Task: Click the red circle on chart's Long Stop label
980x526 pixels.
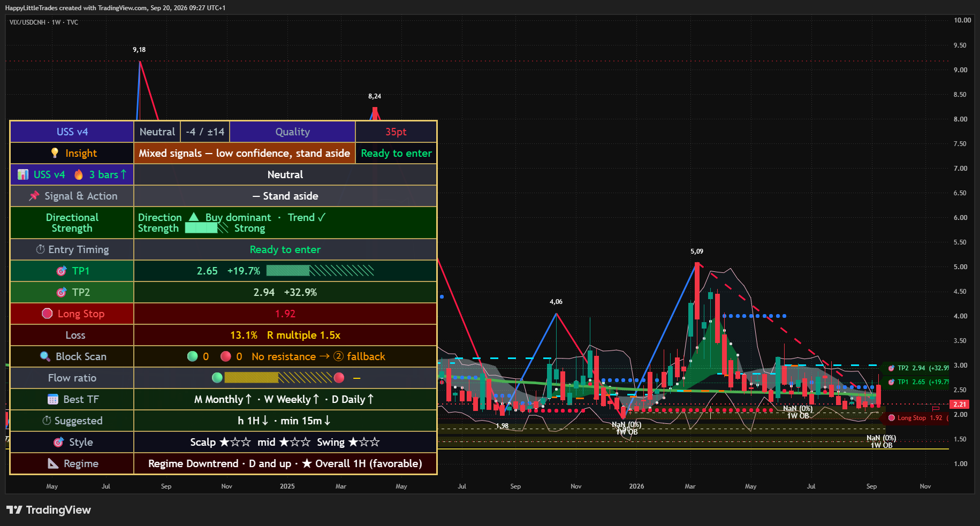Action: point(892,418)
